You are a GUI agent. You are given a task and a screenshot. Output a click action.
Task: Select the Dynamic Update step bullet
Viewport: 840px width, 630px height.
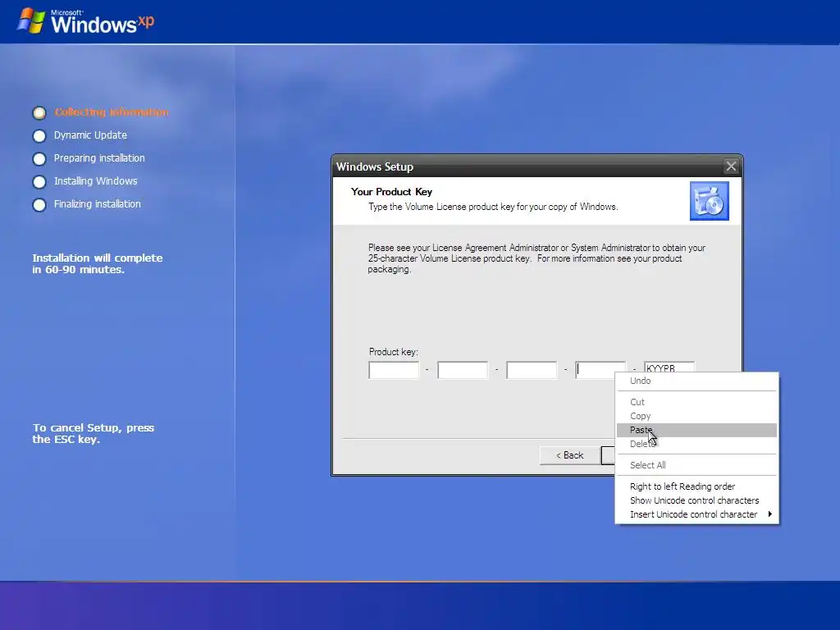tap(39, 136)
